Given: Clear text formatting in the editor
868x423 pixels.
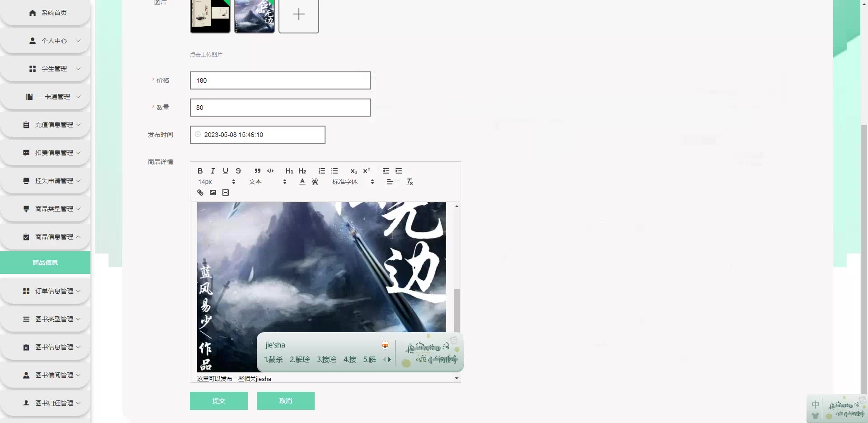Looking at the screenshot, I should (410, 182).
